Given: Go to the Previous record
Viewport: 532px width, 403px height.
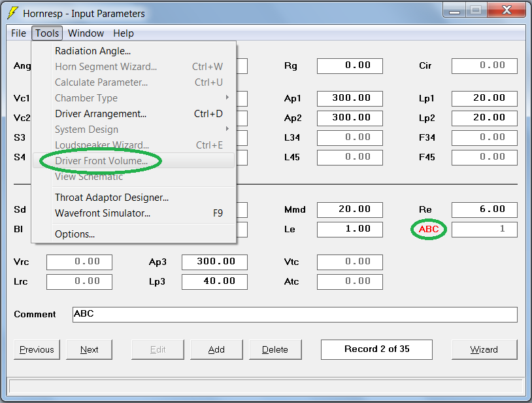Looking at the screenshot, I should [37, 349].
